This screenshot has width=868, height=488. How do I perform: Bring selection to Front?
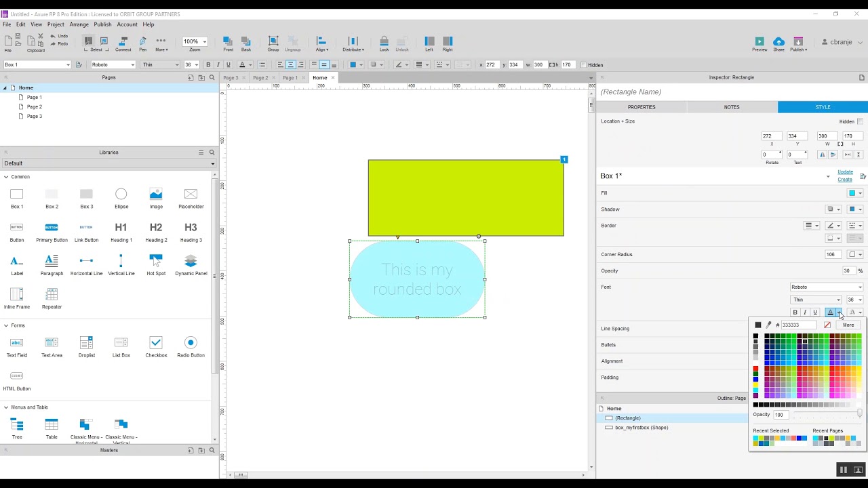coord(228,43)
